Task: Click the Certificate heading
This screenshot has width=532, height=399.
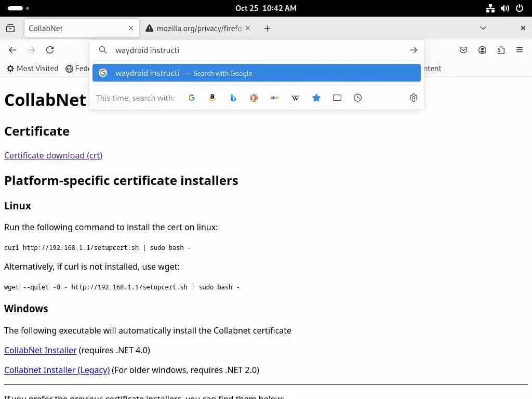Action: click(37, 131)
